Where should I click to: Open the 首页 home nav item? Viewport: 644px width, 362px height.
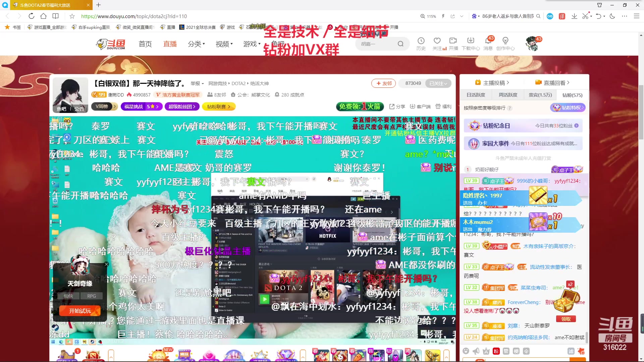(145, 44)
